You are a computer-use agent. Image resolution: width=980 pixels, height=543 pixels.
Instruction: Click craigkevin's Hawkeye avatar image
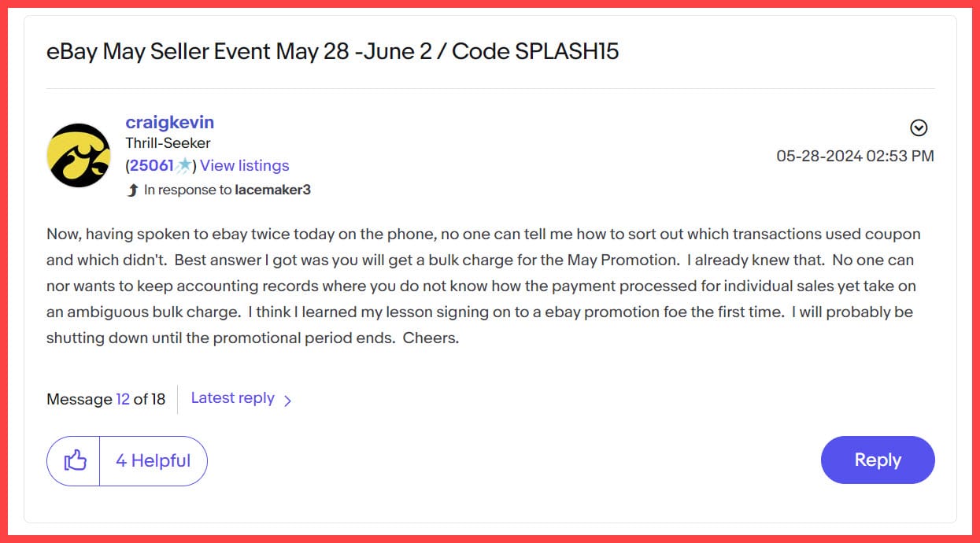pyautogui.click(x=79, y=155)
